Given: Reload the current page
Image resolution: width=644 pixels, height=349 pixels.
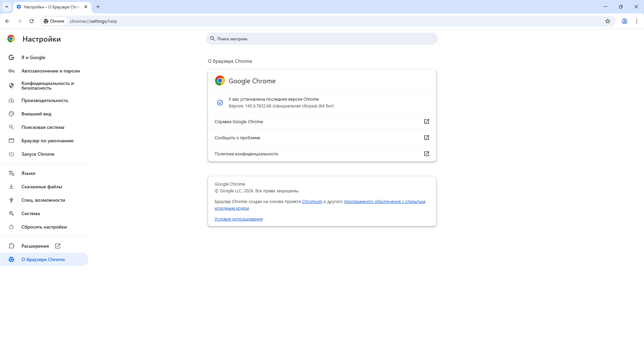Looking at the screenshot, I should coord(32,21).
